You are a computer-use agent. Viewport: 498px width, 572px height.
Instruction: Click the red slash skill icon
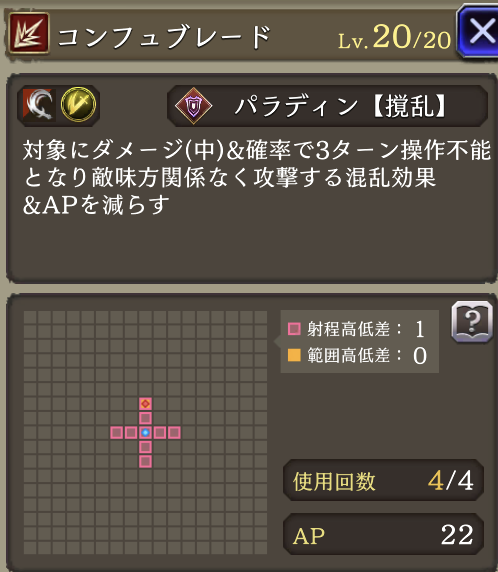point(29,33)
